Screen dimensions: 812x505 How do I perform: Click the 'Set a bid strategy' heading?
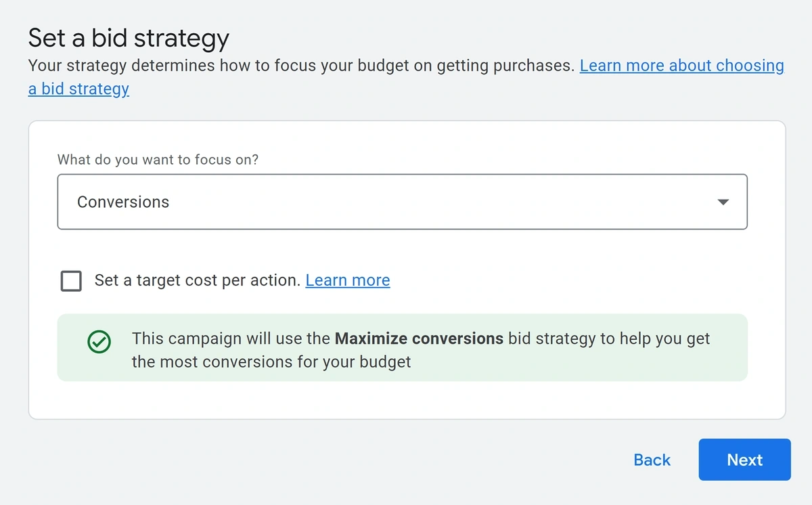[x=129, y=38]
